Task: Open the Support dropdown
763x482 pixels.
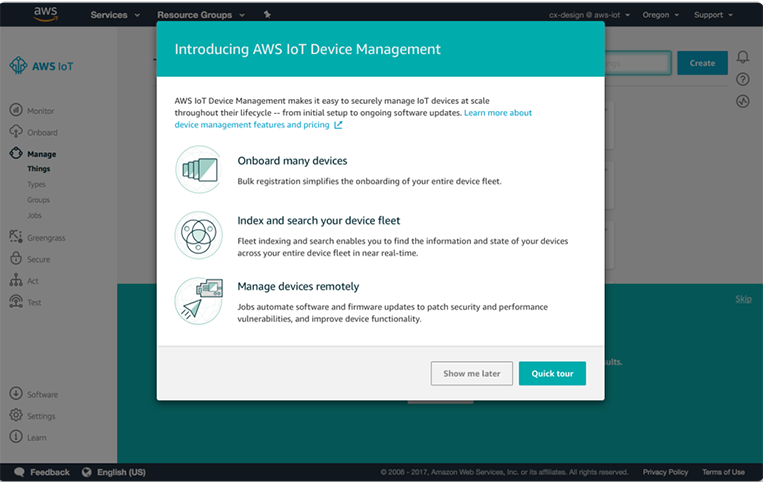Action: tap(713, 15)
